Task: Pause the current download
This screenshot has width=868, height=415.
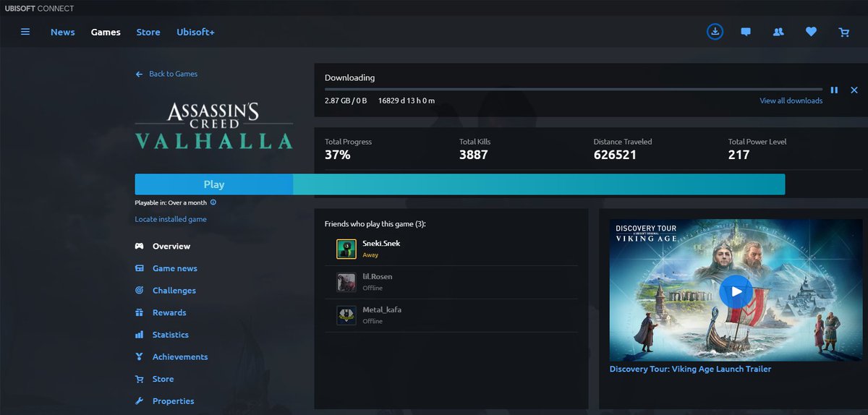Action: tap(834, 90)
